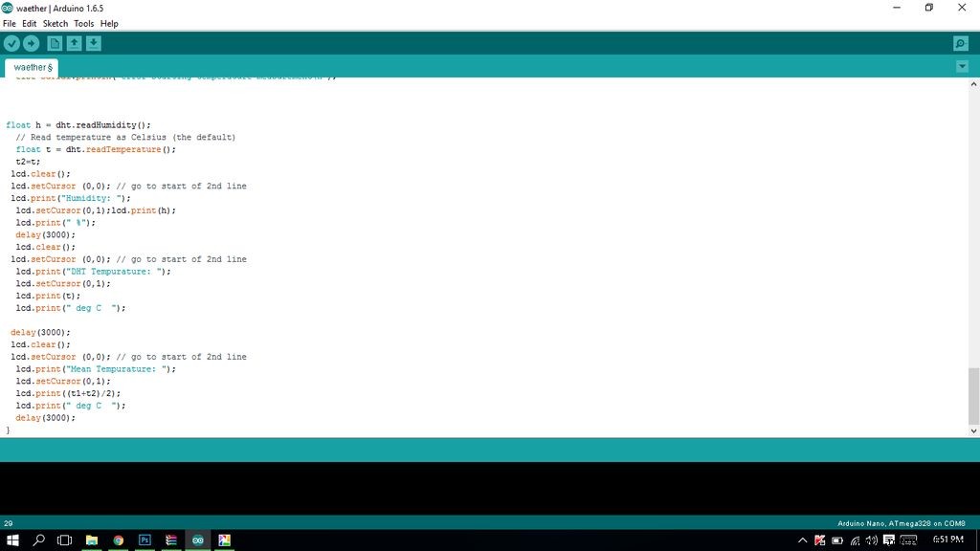This screenshot has width=980, height=551.
Task: Click the Verify sketch checkmark button
Action: click(x=11, y=43)
